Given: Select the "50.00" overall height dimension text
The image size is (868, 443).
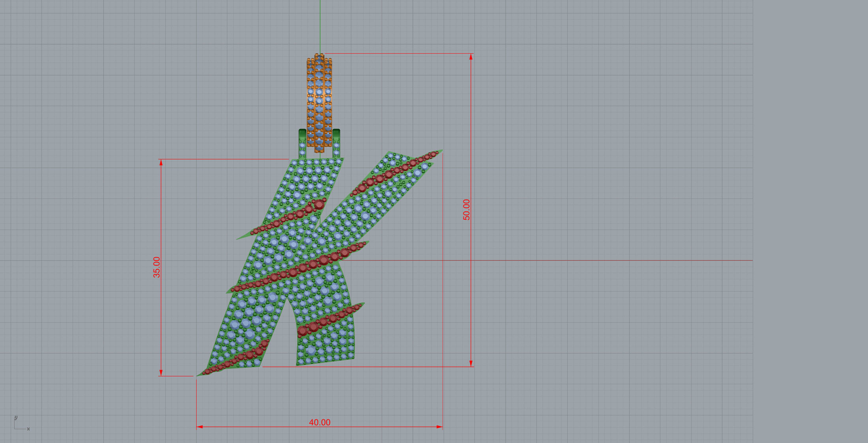Looking at the screenshot, I should 467,209.
